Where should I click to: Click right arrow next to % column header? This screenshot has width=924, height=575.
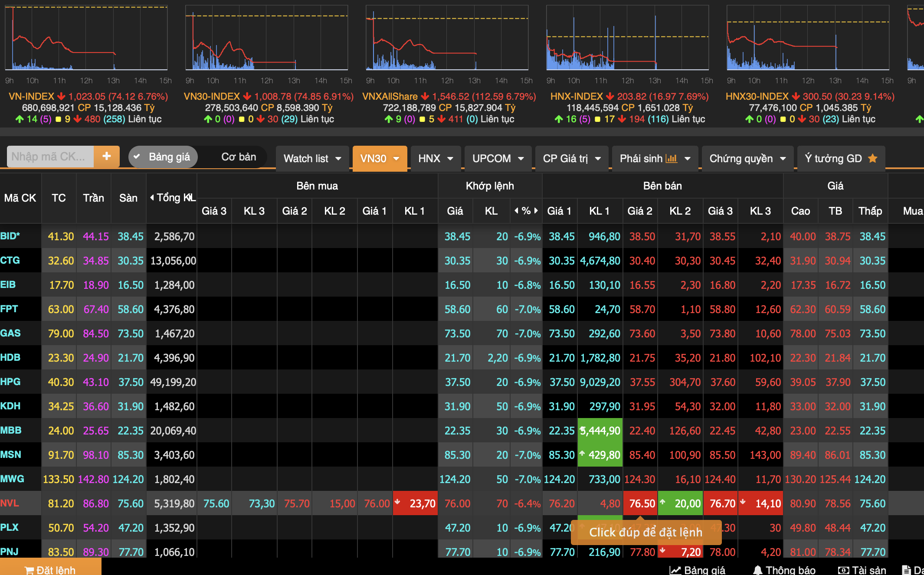click(x=536, y=211)
